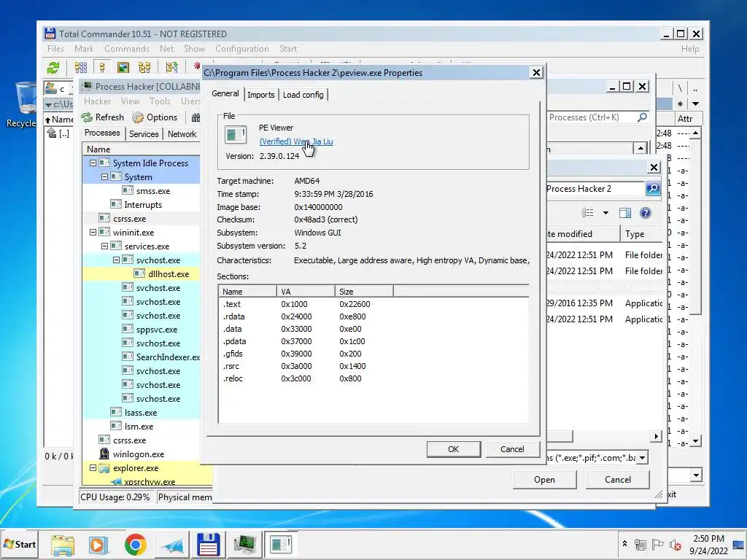Viewport: 747px width, 560px height.
Task: Select the .text section row
Action: click(x=373, y=304)
